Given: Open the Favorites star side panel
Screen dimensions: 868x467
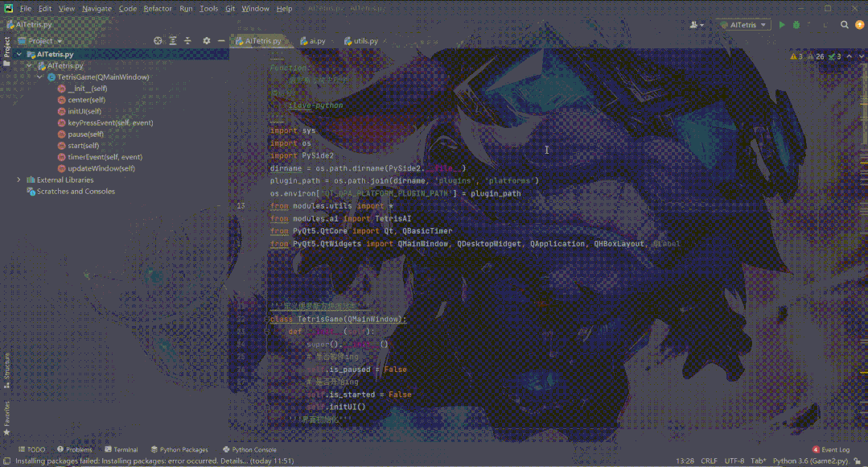Looking at the screenshot, I should 6,418.
